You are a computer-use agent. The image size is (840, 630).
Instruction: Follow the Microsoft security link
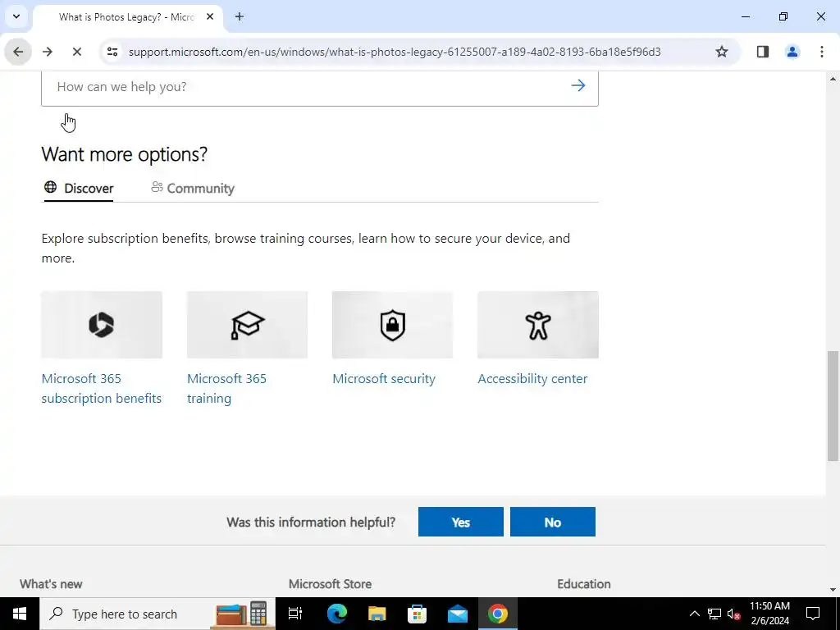[384, 379]
